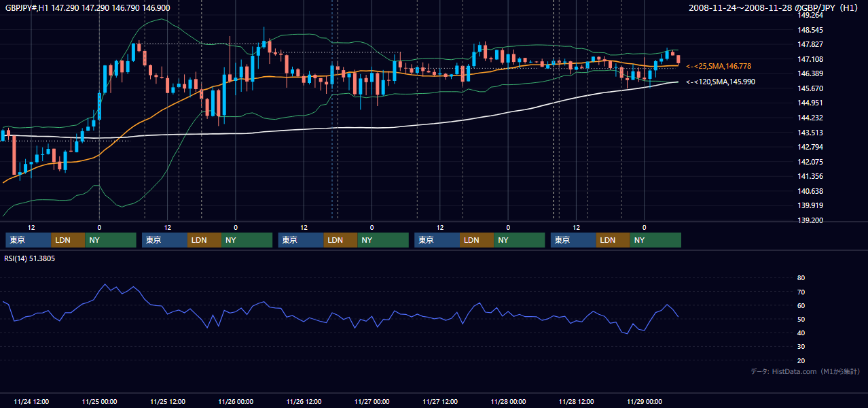Click the RSI axis value 50
The width and height of the screenshot is (868, 408).
point(801,319)
